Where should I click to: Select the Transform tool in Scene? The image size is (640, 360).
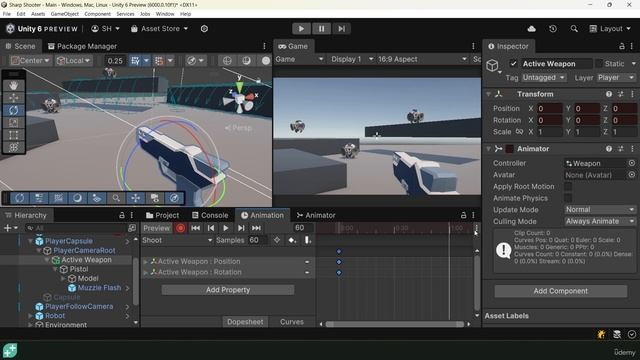pos(13,147)
